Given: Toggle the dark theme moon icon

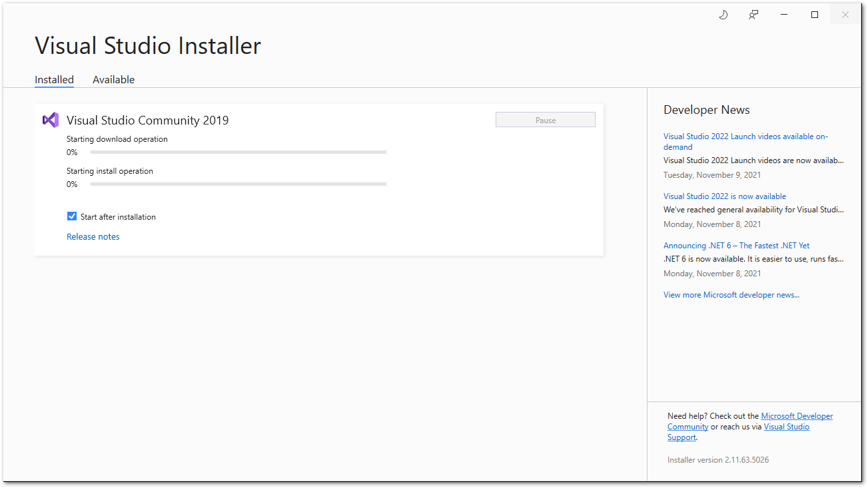Looking at the screenshot, I should 723,15.
